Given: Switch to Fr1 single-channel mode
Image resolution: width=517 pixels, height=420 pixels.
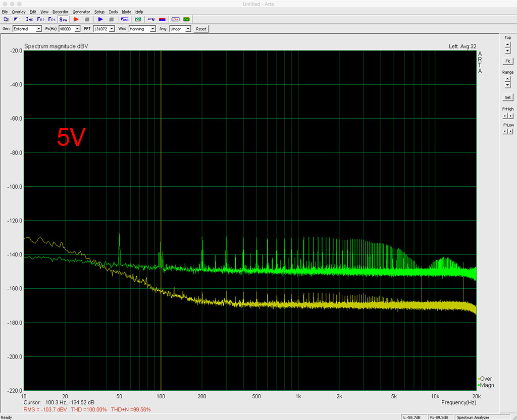Looking at the screenshot, I should click(x=52, y=20).
